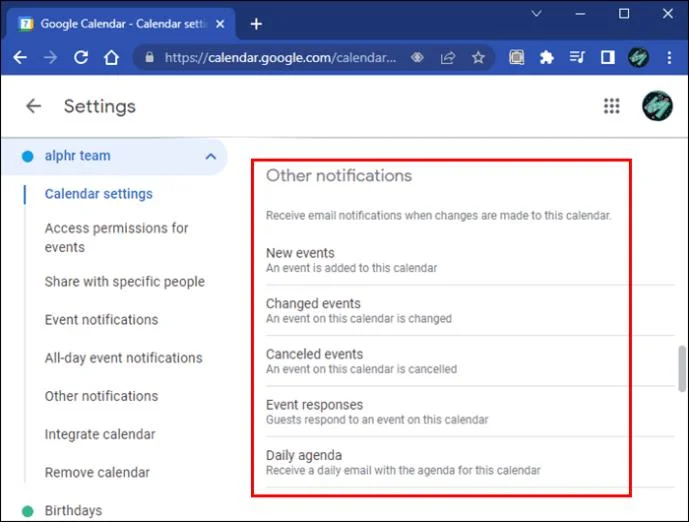Viewport: 689px width, 522px height.
Task: Click the Settings page title
Action: 100,106
